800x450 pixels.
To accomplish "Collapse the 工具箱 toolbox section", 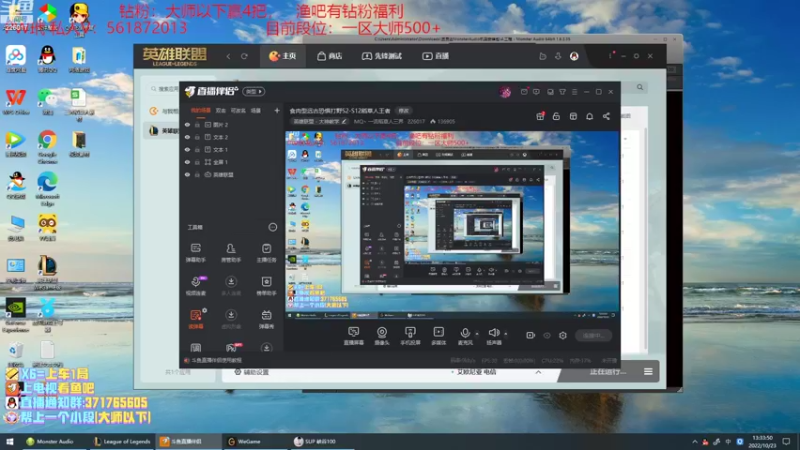I will pos(272,227).
